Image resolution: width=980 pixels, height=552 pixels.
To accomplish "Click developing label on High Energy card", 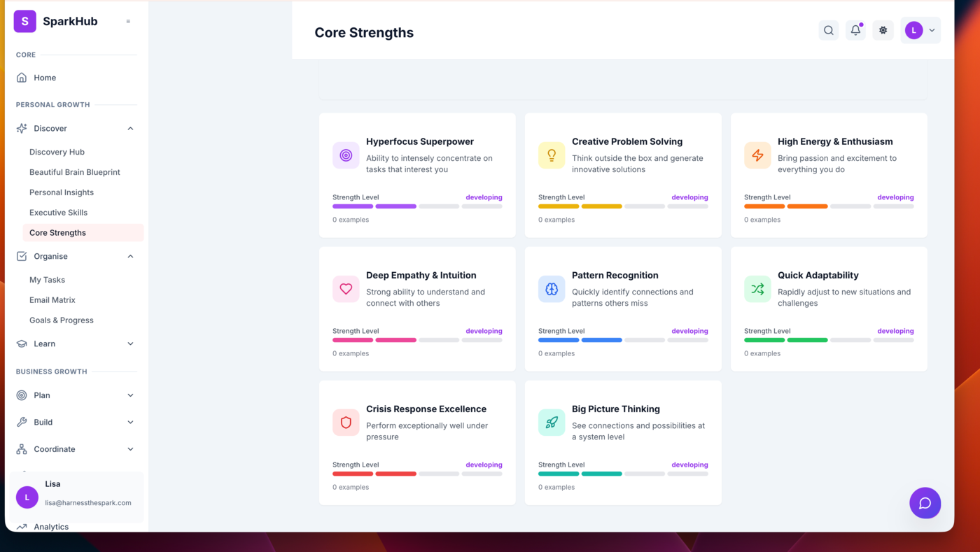I will (x=895, y=197).
